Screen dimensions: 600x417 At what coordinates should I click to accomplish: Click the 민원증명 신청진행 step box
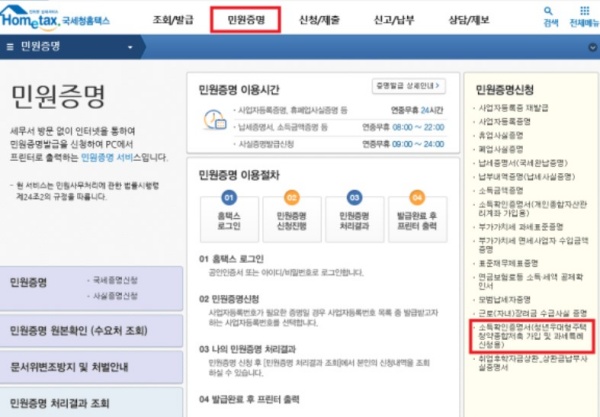point(292,220)
